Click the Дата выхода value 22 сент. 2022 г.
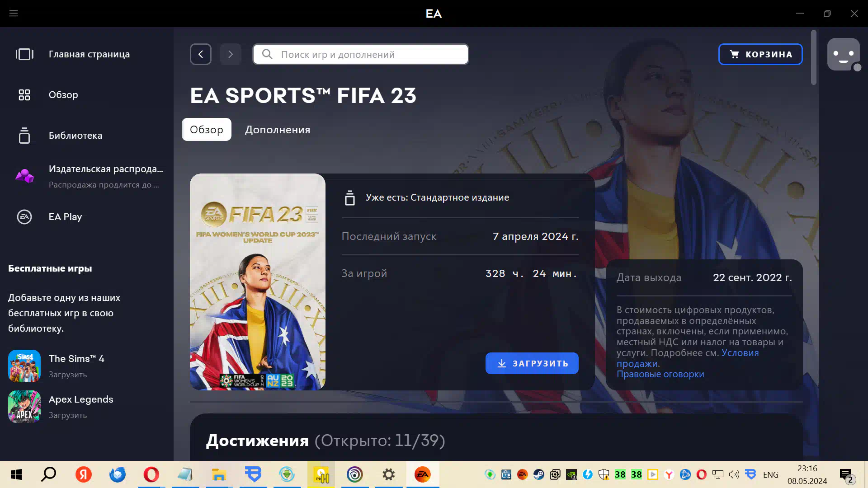The width and height of the screenshot is (868, 488). (752, 277)
